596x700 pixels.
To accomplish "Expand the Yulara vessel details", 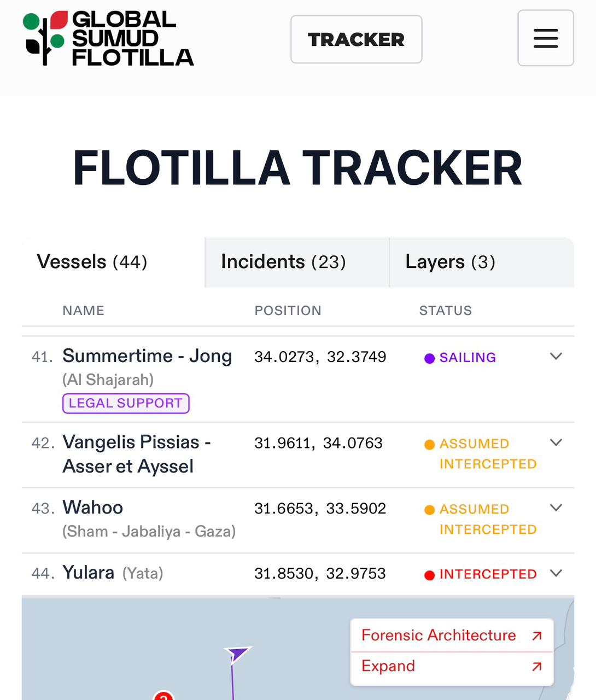I will [x=556, y=573].
